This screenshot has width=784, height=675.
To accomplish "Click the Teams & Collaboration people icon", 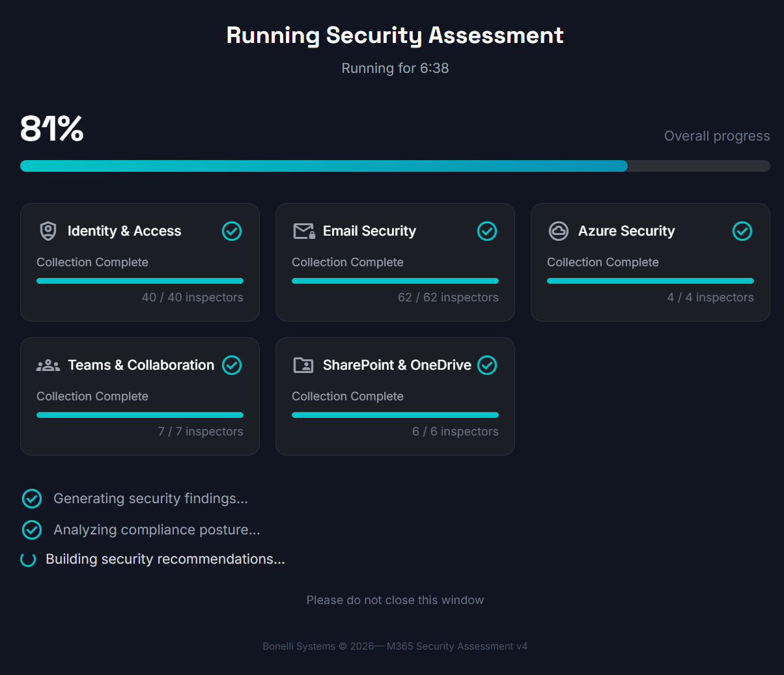I will tap(48, 365).
